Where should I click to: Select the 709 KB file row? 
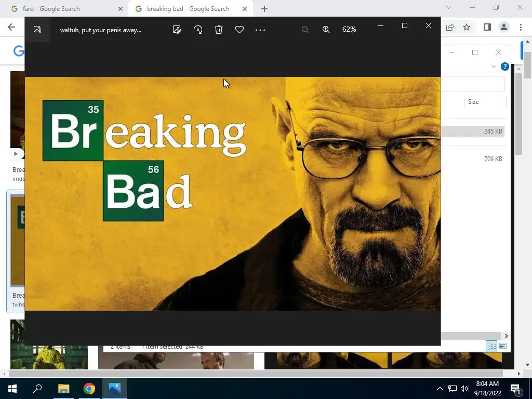pyautogui.click(x=473, y=159)
